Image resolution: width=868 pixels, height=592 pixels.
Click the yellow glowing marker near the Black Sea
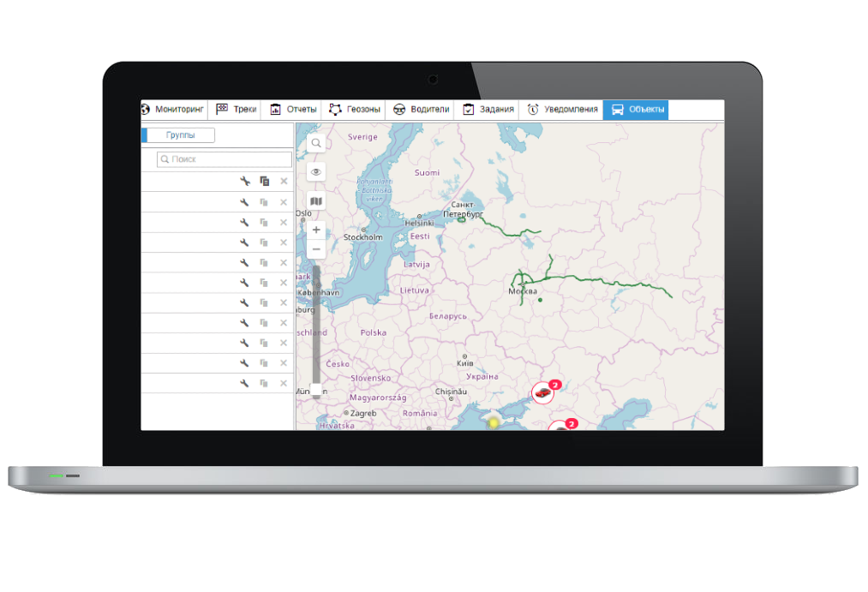[493, 423]
